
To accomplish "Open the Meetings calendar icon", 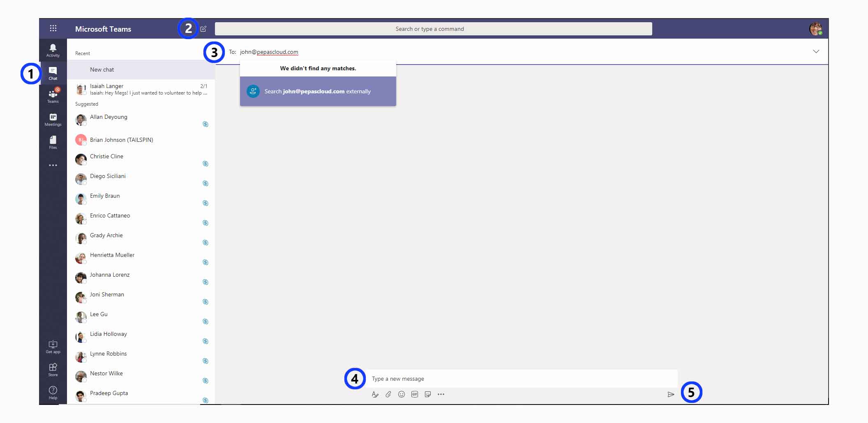I will (x=53, y=119).
